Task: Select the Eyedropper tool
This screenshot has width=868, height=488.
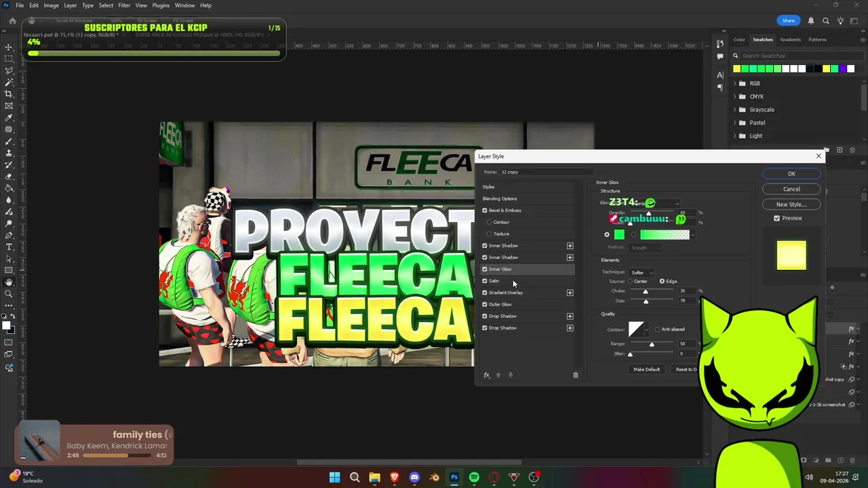Action: 9,118
